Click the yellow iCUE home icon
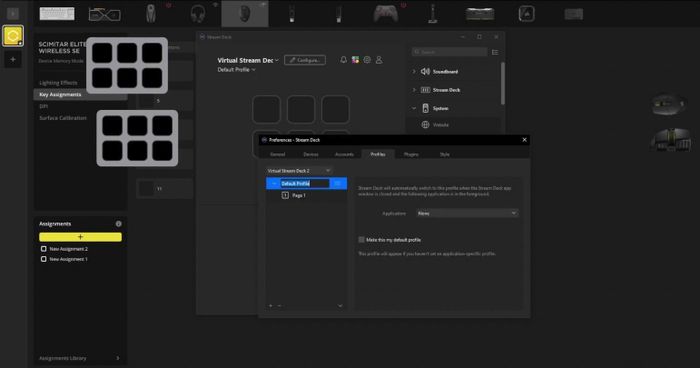Image resolution: width=700 pixels, height=368 pixels. tap(13, 36)
